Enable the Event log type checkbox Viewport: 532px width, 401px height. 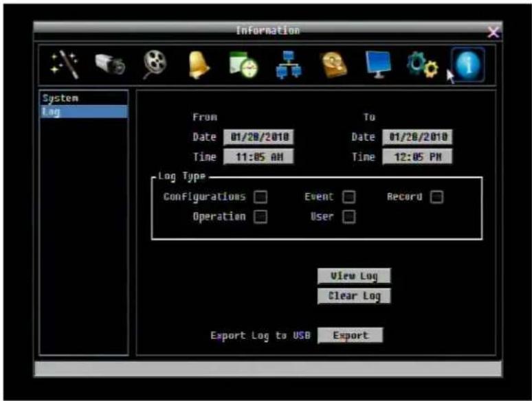pyautogui.click(x=348, y=196)
